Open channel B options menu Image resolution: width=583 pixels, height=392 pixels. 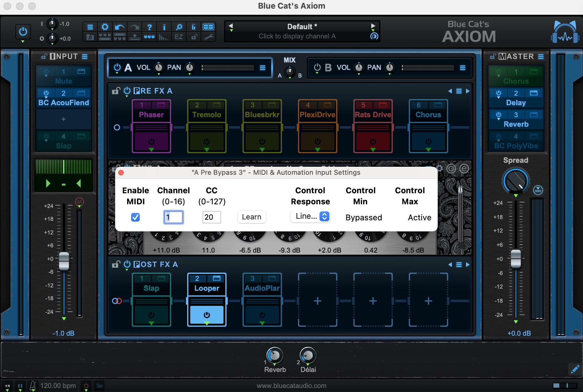point(463,68)
